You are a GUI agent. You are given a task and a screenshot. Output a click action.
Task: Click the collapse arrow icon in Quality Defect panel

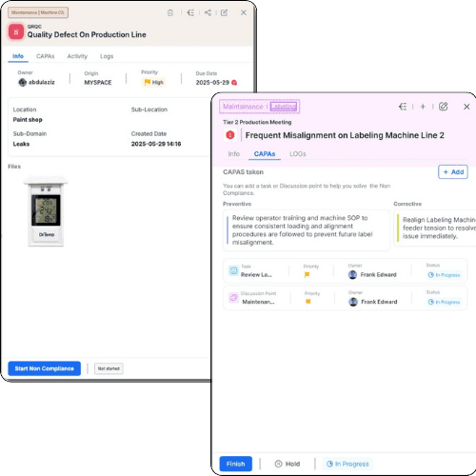[x=190, y=12]
